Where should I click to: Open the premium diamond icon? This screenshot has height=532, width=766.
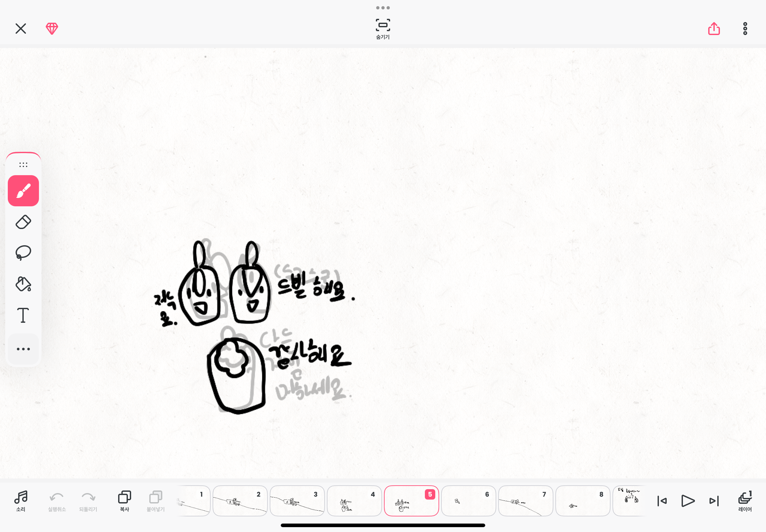(x=52, y=29)
